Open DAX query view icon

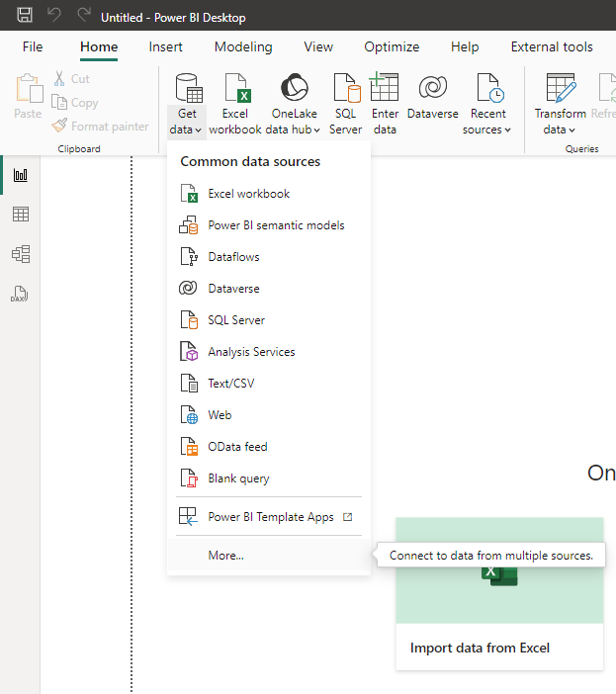point(20,294)
